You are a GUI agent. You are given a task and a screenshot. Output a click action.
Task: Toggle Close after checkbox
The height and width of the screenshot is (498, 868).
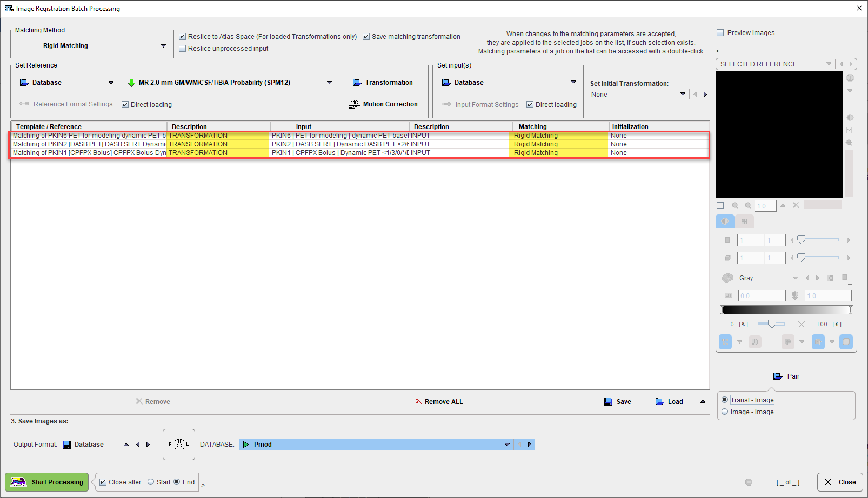pyautogui.click(x=103, y=482)
